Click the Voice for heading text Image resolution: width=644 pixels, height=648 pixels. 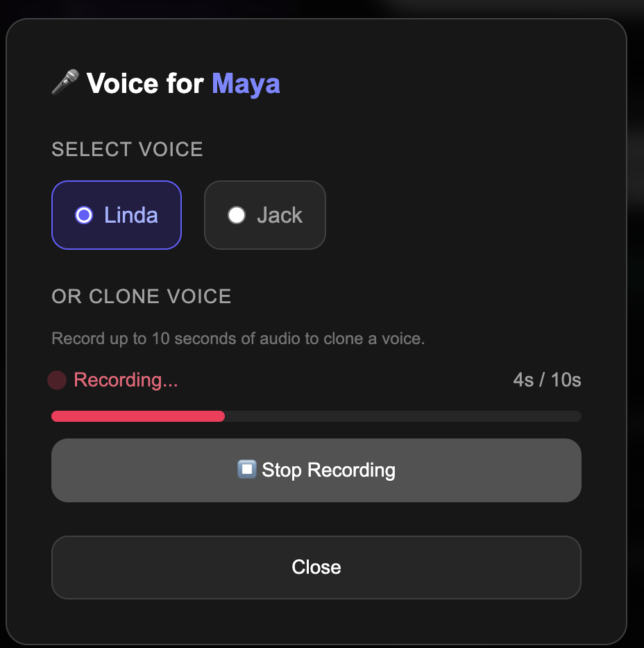click(x=145, y=83)
